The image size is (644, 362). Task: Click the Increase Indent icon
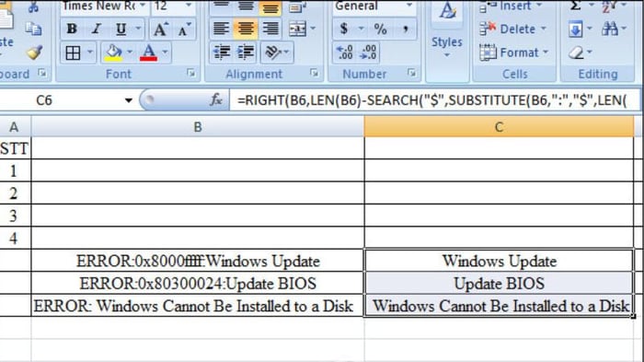[x=246, y=53]
